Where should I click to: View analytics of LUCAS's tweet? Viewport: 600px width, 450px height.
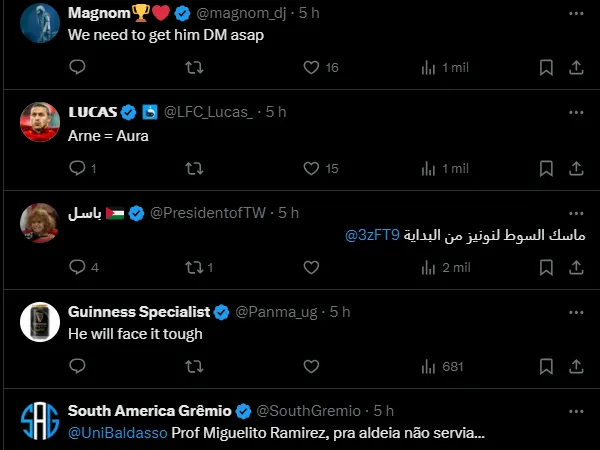click(428, 168)
